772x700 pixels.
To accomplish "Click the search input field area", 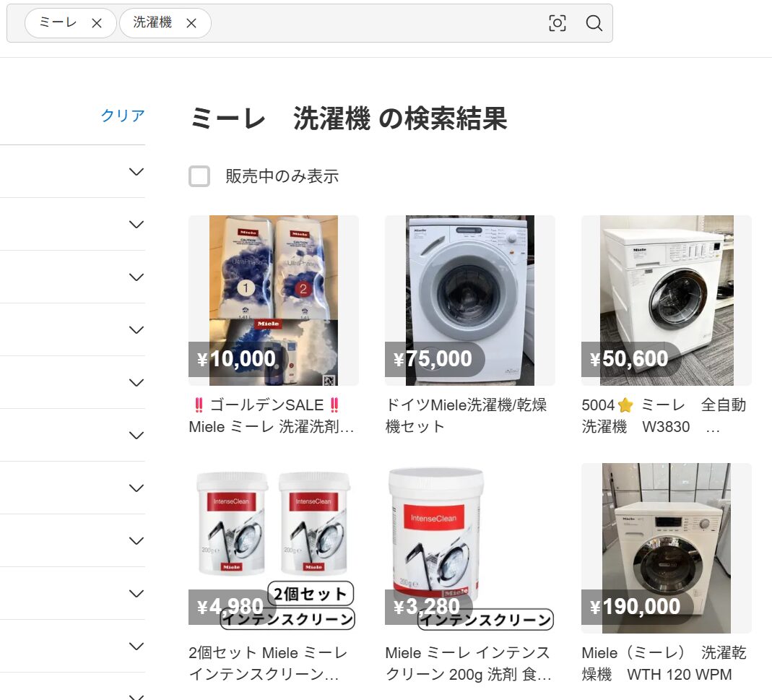I will point(377,23).
